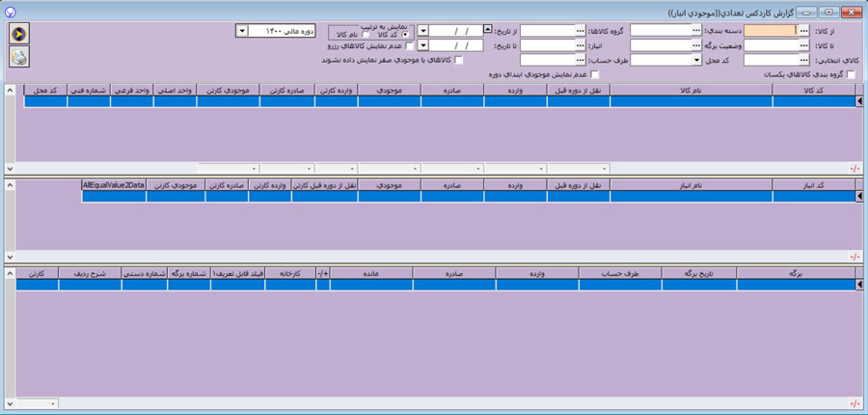Expand the 'کد محل' dropdown list
Viewport: 868px width, 415px height.
[696, 60]
